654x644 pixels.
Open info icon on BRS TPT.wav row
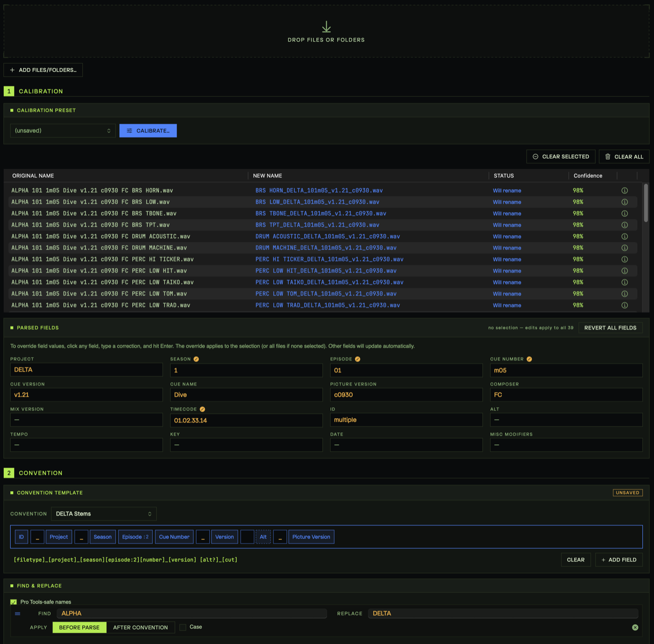(x=625, y=225)
